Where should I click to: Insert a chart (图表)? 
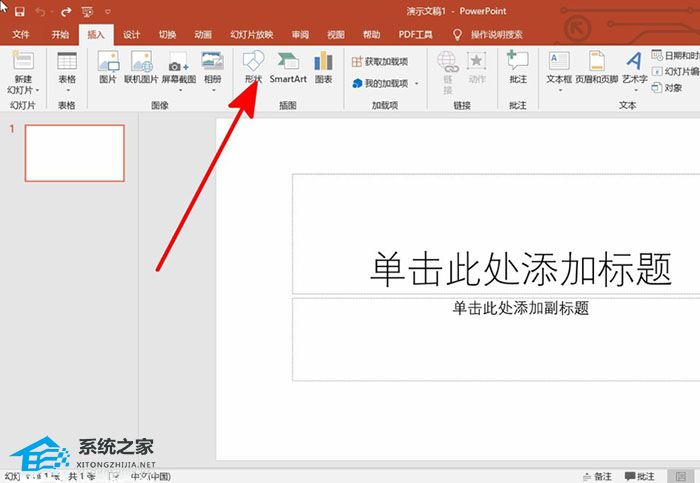click(x=323, y=67)
